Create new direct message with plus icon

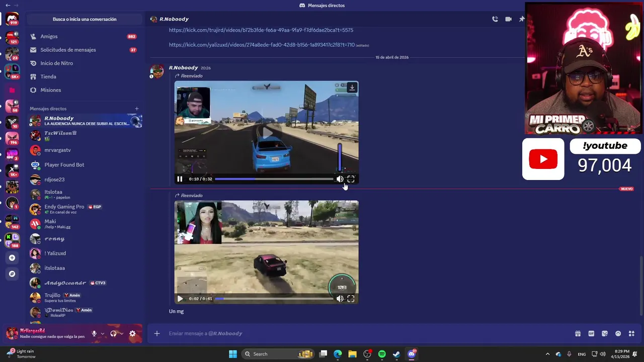136,109
